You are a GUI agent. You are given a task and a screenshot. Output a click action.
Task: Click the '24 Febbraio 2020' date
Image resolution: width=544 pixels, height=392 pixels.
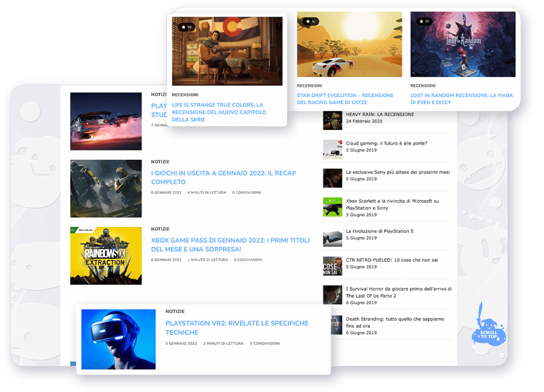[364, 121]
